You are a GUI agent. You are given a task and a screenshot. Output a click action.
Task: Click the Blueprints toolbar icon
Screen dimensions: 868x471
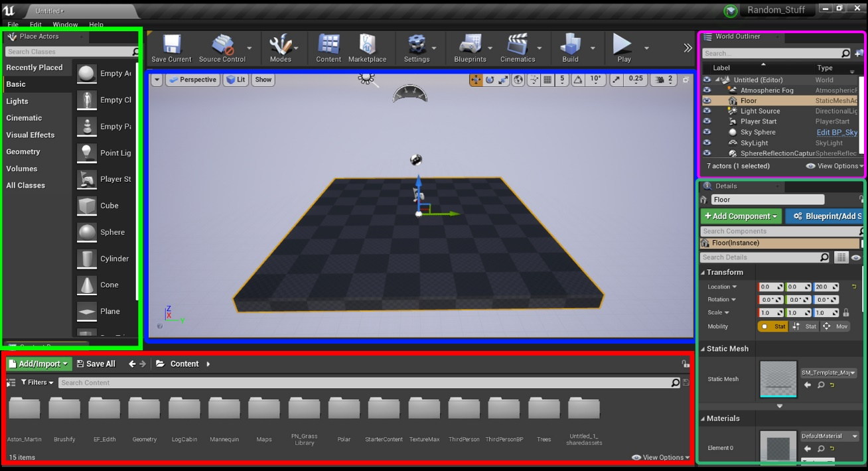[470, 45]
